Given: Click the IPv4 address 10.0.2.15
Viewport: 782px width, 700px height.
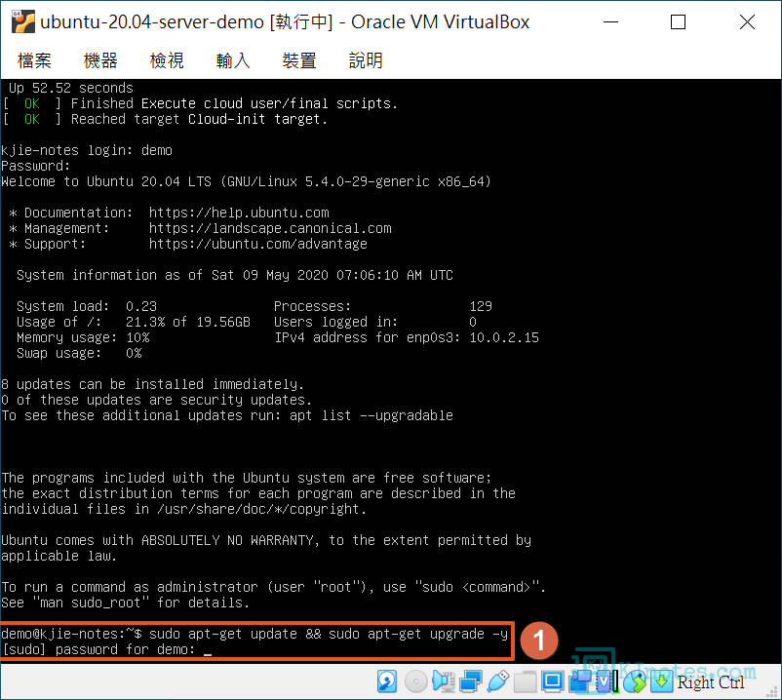Looking at the screenshot, I should point(504,337).
